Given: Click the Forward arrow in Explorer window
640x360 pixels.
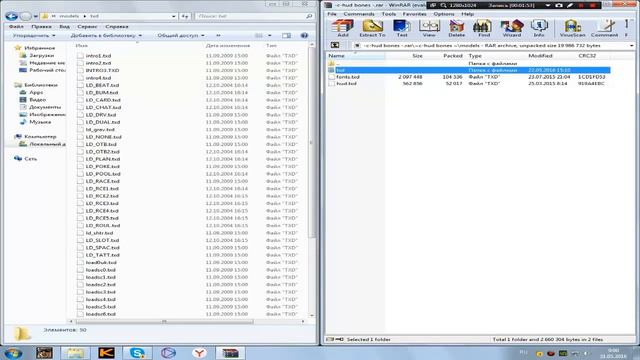Looking at the screenshot, I should [x=25, y=16].
